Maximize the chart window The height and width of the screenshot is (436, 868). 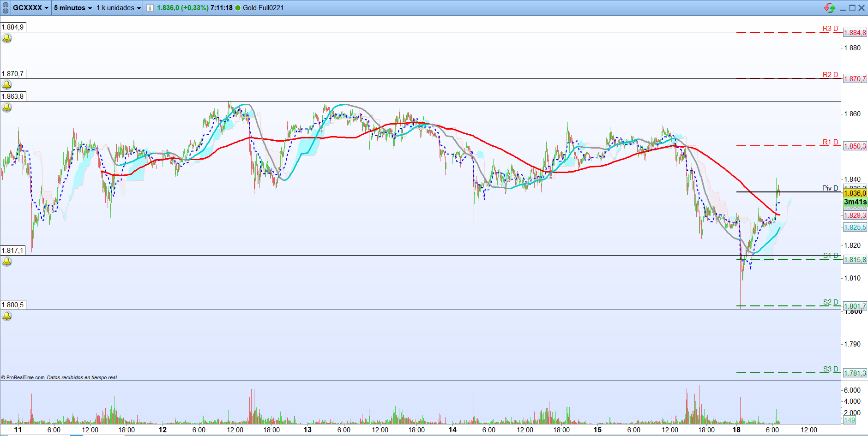coord(852,8)
